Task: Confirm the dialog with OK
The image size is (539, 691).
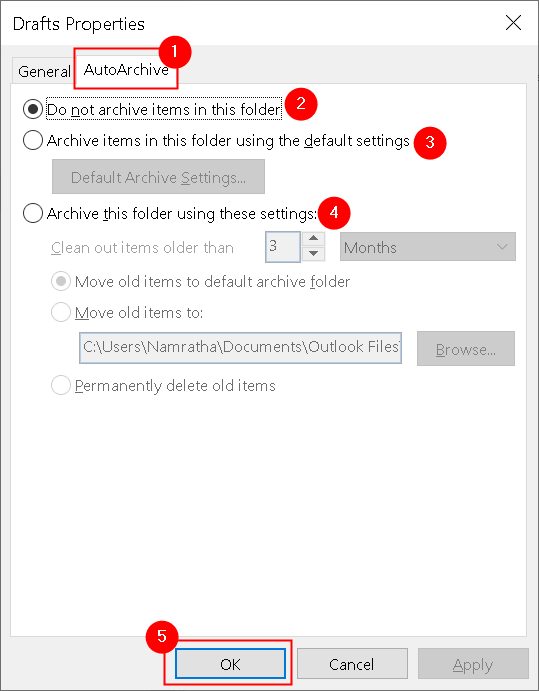Action: 230,664
